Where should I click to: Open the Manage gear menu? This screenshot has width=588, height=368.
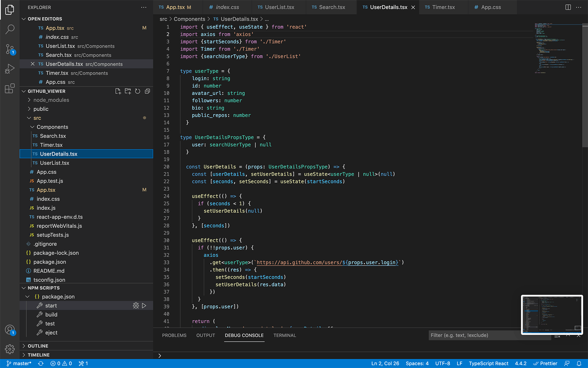click(10, 349)
